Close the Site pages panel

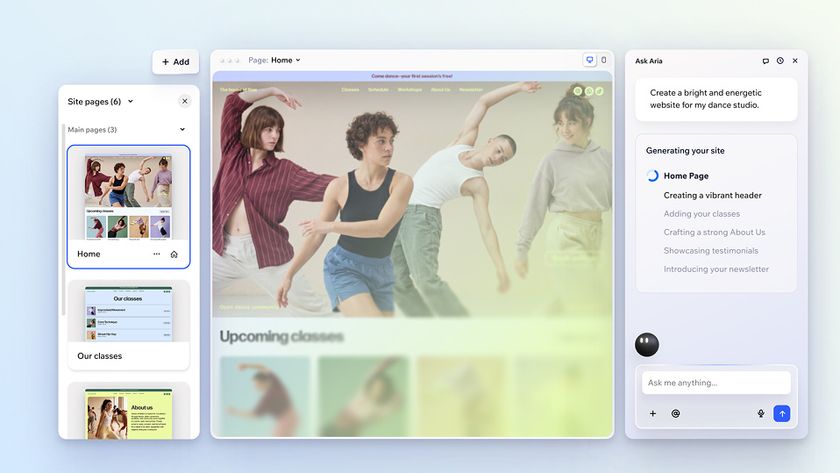tap(184, 101)
